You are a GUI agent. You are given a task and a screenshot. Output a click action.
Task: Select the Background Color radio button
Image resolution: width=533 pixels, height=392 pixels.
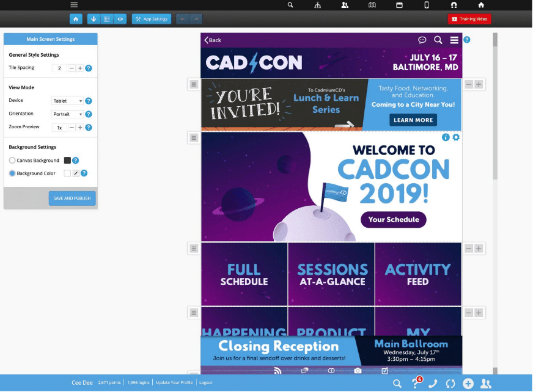pos(12,173)
